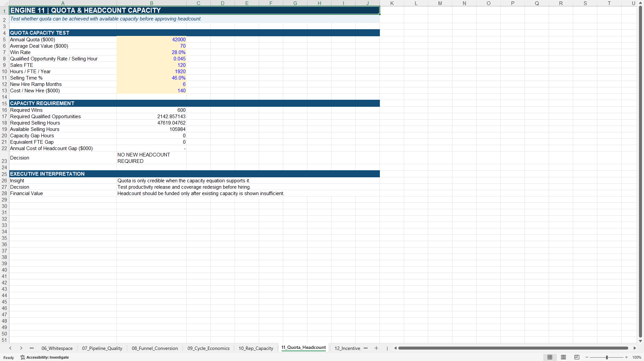
Task: Select opportunity rate value 0.045
Action: [x=151, y=59]
